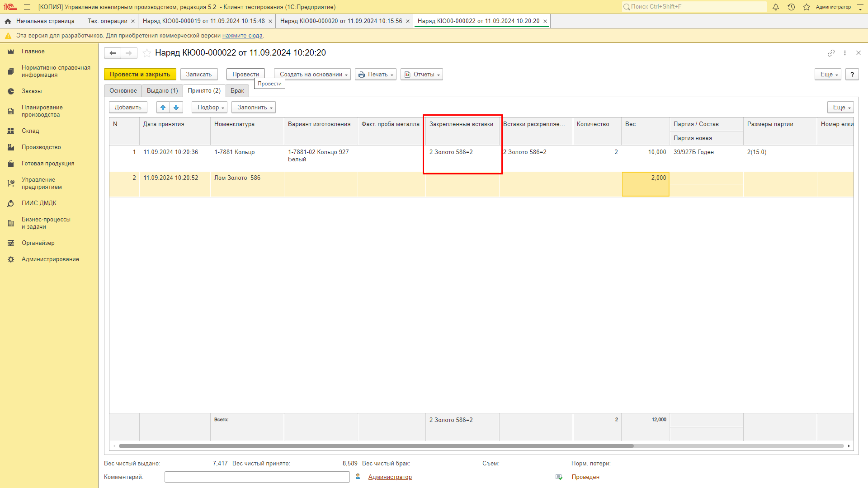Screen dimensions: 868x488
Task: Go back with the left arrow
Action: 113,53
